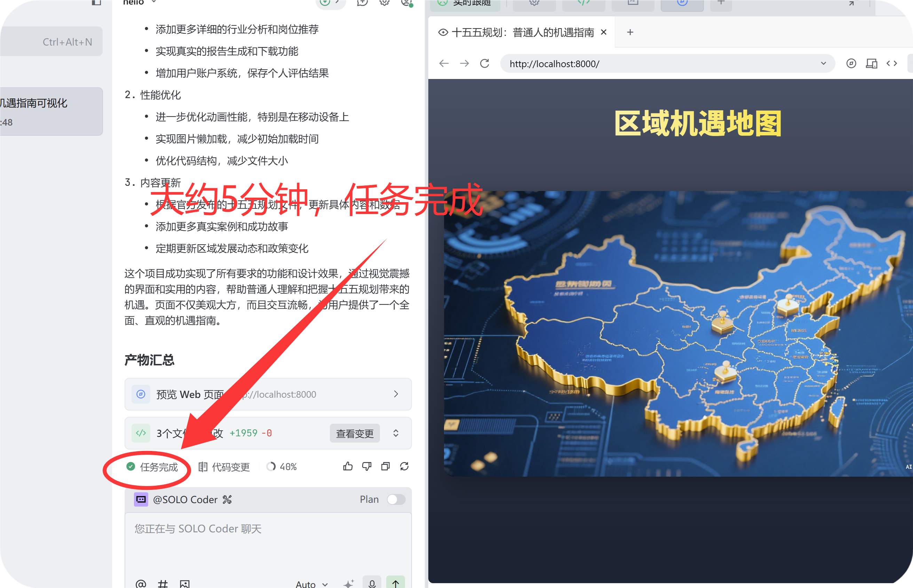Toggle the Plan mode switch
913x588 pixels.
click(396, 499)
